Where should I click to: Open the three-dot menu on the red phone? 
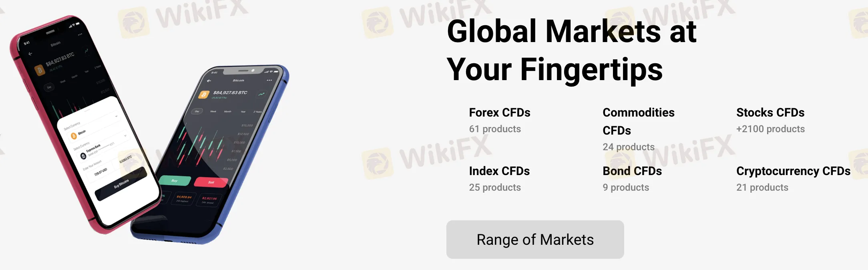[x=80, y=34]
